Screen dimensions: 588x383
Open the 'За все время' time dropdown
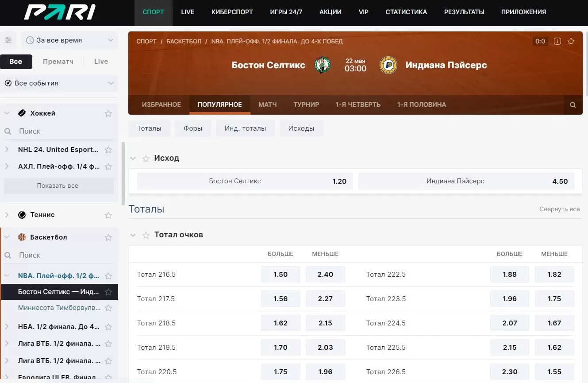pos(70,40)
